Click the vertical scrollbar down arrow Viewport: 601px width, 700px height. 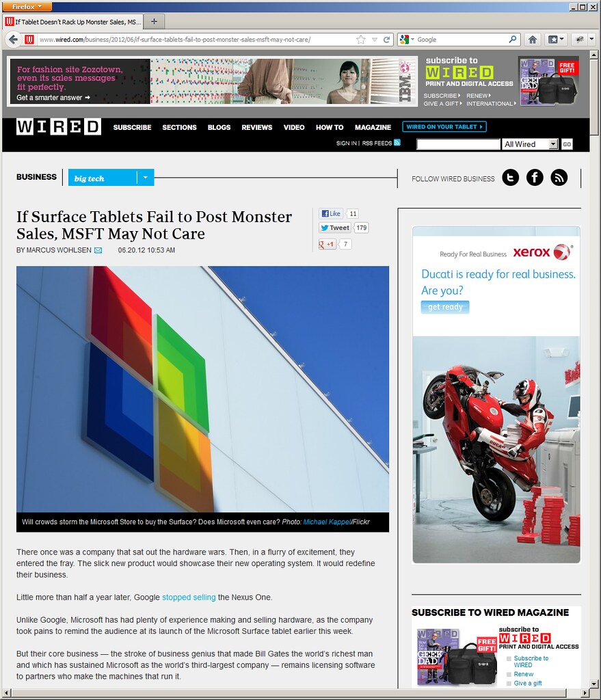[x=594, y=684]
